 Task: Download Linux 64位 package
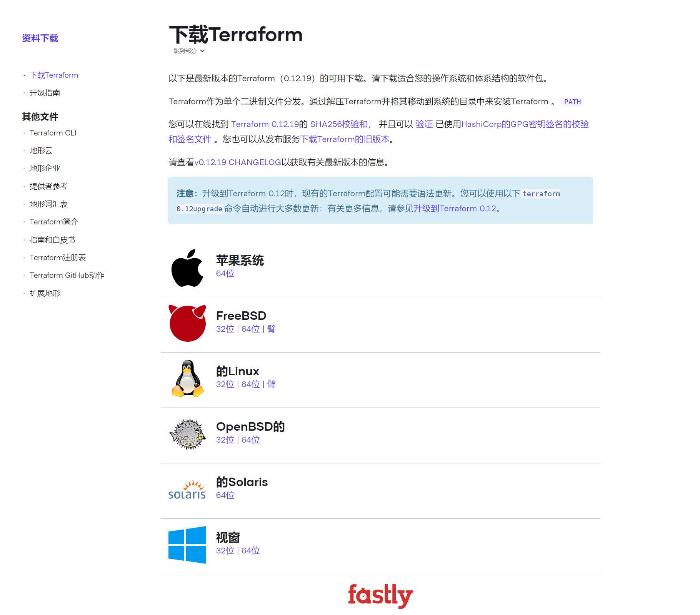tap(251, 384)
